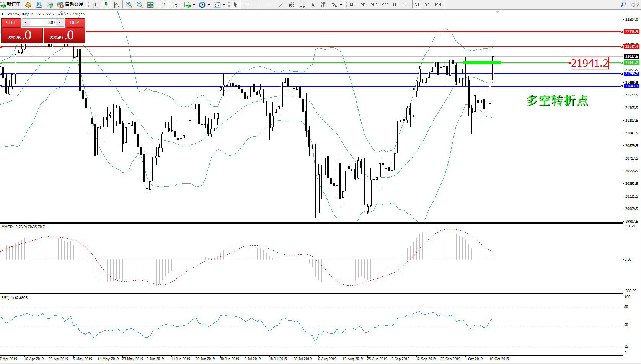
Task: Switch to the H4 timeframe
Action: click(406, 5)
